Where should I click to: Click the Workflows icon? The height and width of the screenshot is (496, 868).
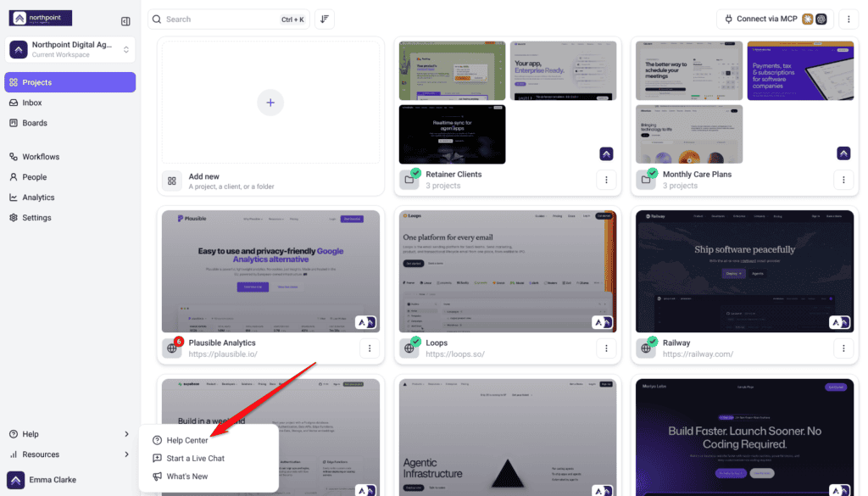click(x=14, y=157)
